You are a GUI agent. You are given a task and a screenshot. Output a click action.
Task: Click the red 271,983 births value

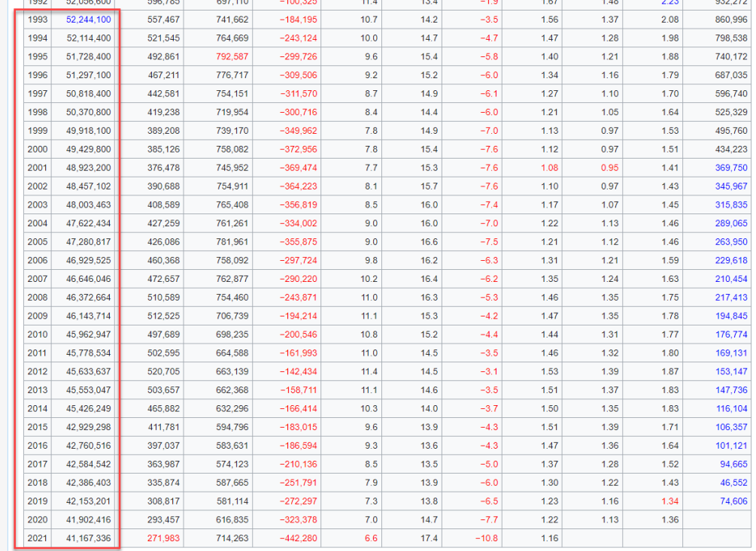pyautogui.click(x=162, y=538)
